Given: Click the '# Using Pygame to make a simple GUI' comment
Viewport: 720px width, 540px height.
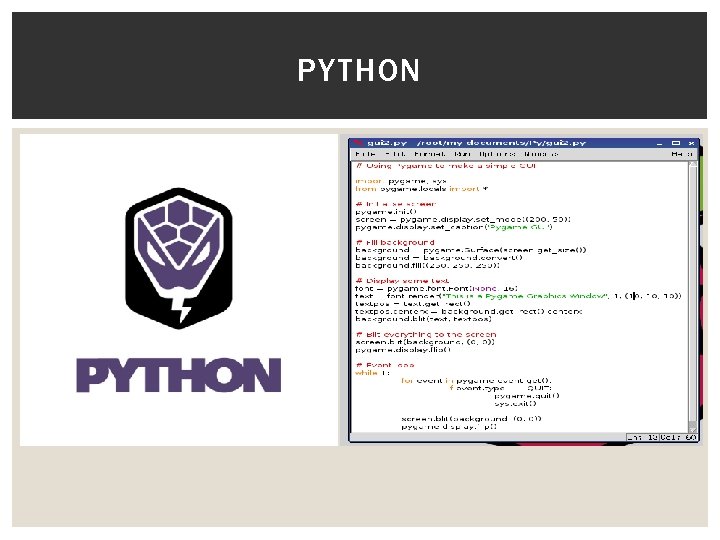Looking at the screenshot, I should click(x=446, y=166).
